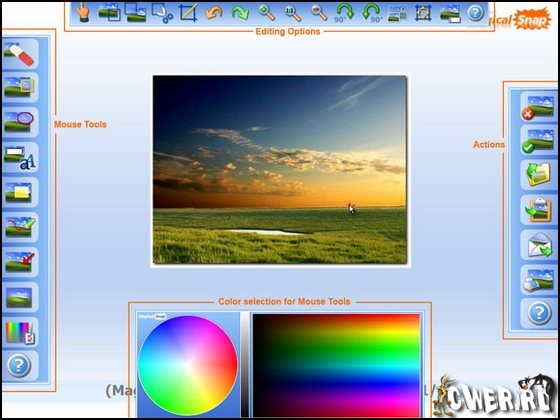
Task: Redo with the green arrow
Action: (240, 13)
